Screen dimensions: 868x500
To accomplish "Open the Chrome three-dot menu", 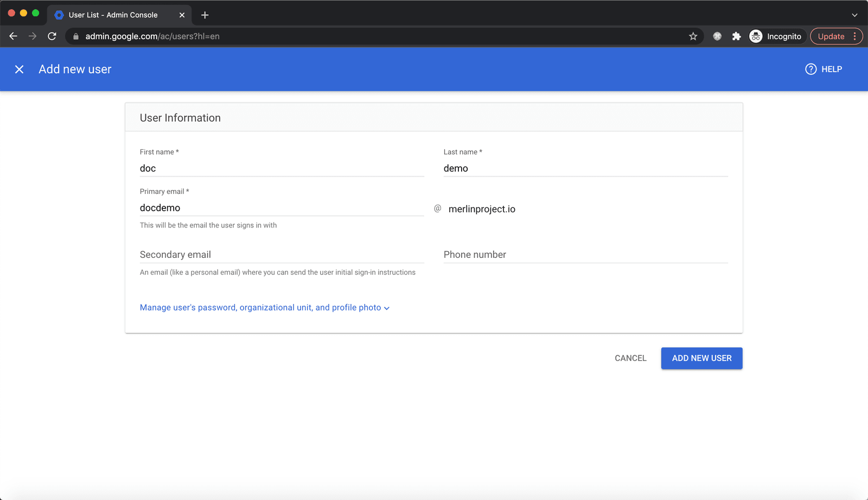I will point(855,36).
